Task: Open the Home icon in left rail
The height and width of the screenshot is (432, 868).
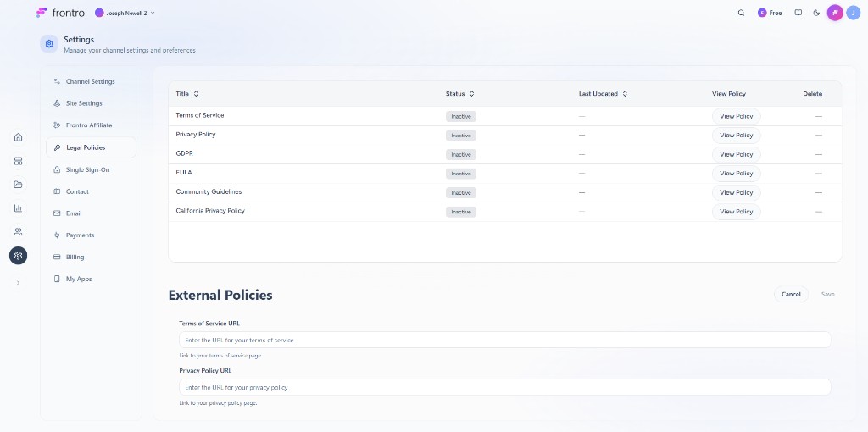Action: tap(19, 137)
